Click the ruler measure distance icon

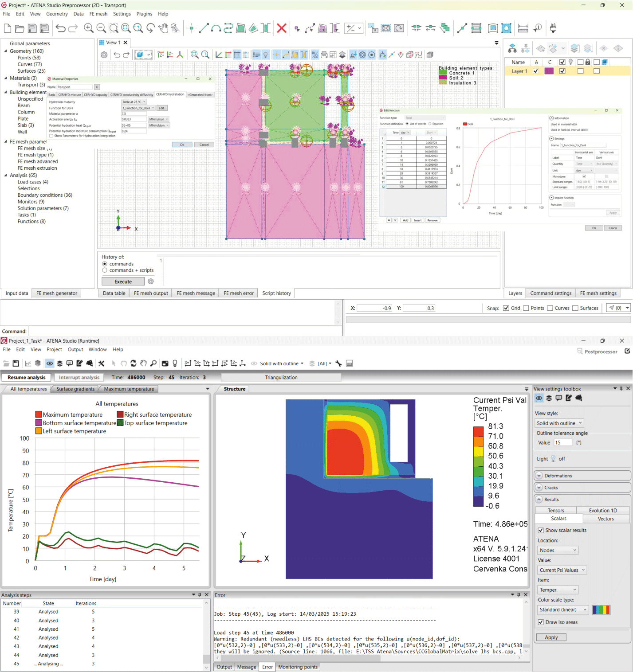coord(523,28)
